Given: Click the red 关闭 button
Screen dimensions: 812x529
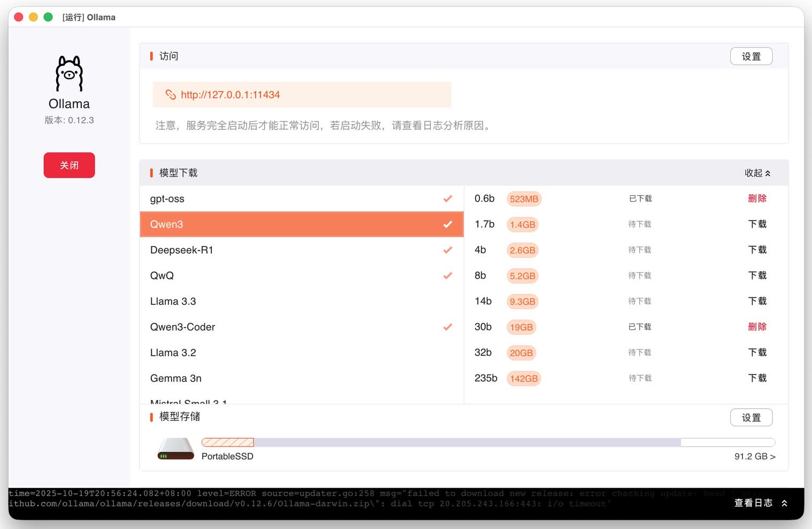Looking at the screenshot, I should [x=70, y=165].
